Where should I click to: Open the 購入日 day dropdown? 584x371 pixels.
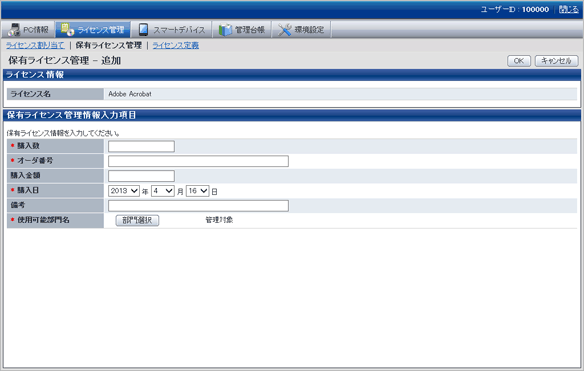(x=198, y=191)
